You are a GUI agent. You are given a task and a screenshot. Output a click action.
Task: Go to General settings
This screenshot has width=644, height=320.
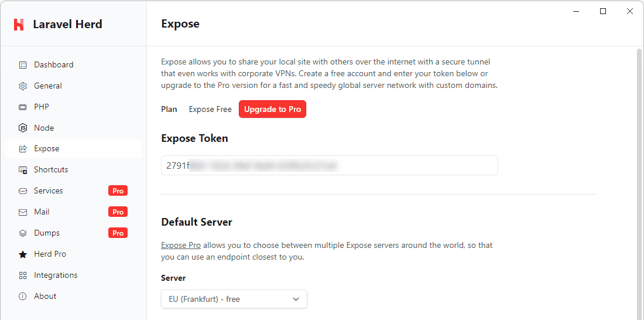tap(73, 86)
